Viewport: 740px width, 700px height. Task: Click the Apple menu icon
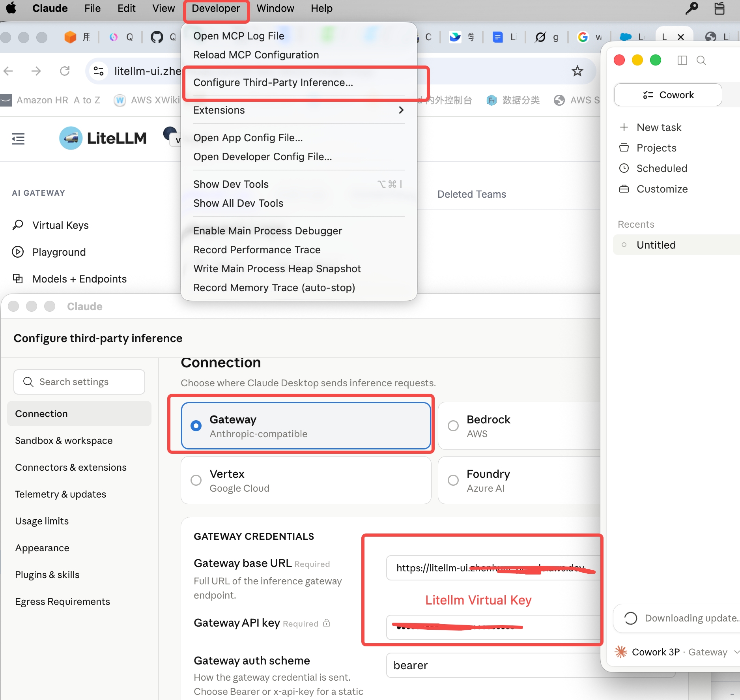click(x=11, y=8)
